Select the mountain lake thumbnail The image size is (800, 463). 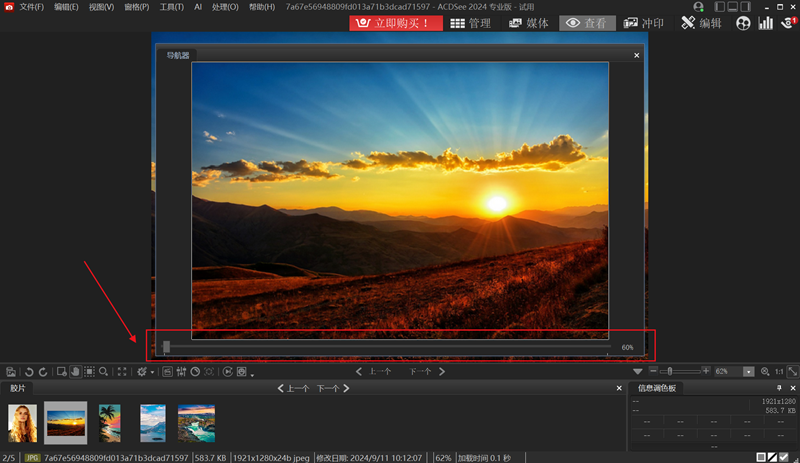coord(153,423)
